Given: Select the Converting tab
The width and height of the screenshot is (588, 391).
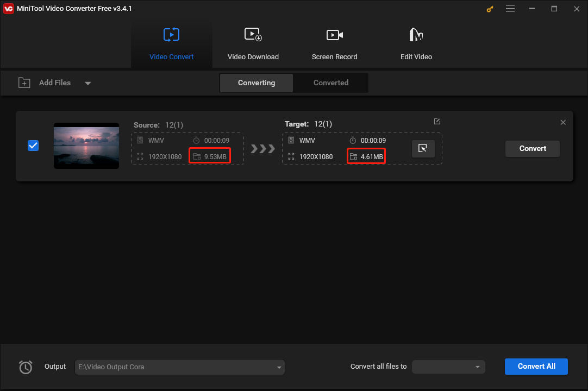Looking at the screenshot, I should point(256,83).
